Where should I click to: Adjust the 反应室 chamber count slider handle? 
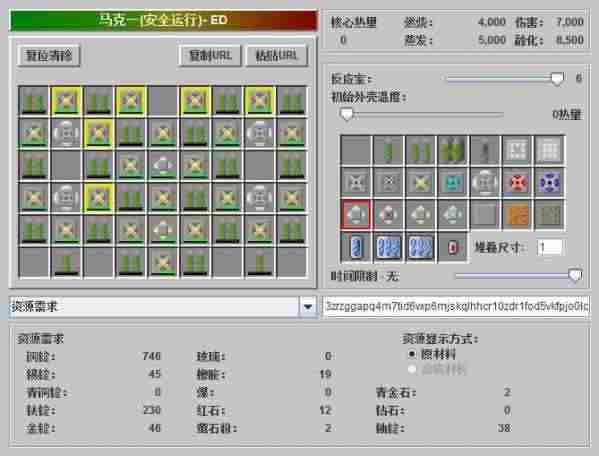(x=557, y=78)
